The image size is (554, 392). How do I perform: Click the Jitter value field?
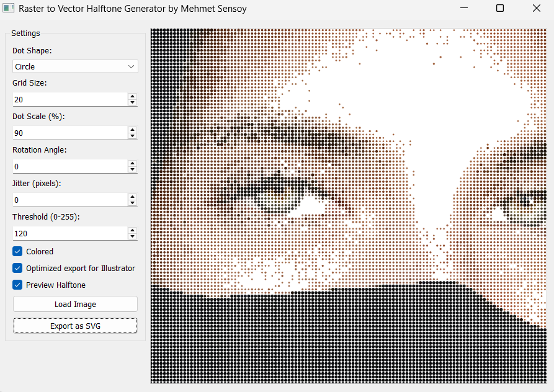70,200
